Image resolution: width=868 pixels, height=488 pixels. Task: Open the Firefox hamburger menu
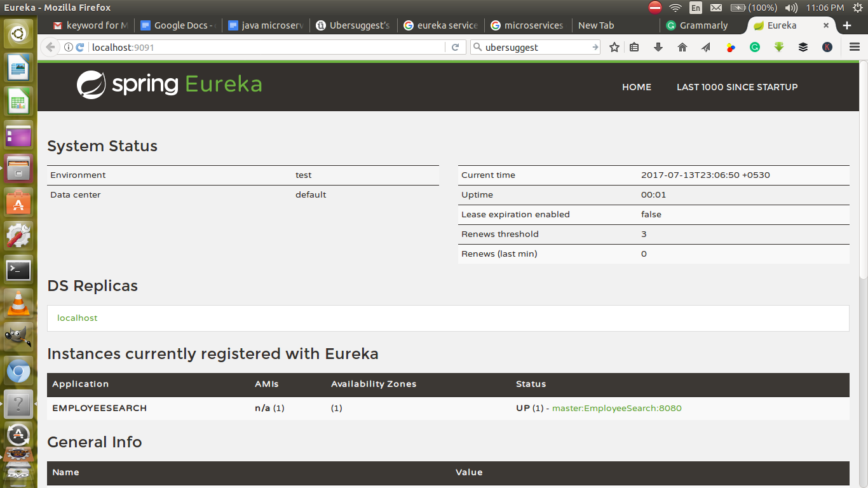[x=855, y=47]
